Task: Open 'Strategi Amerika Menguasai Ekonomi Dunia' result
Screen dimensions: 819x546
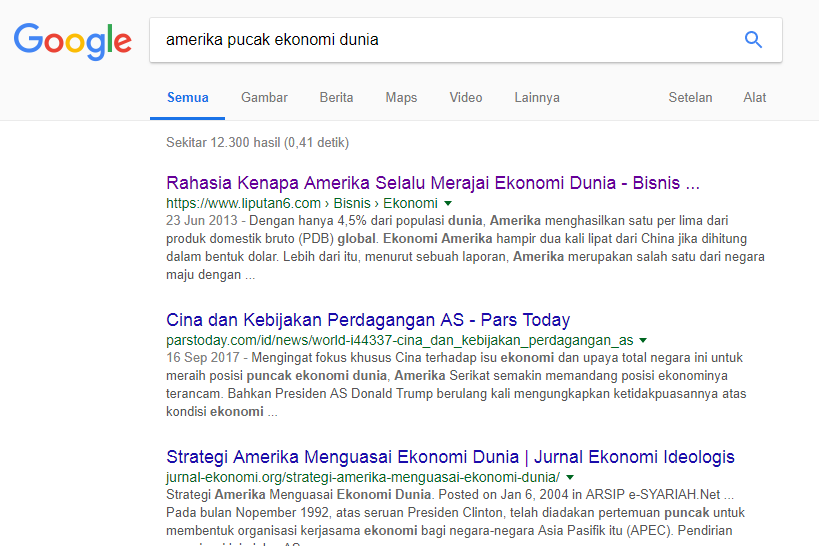Action: (x=450, y=457)
